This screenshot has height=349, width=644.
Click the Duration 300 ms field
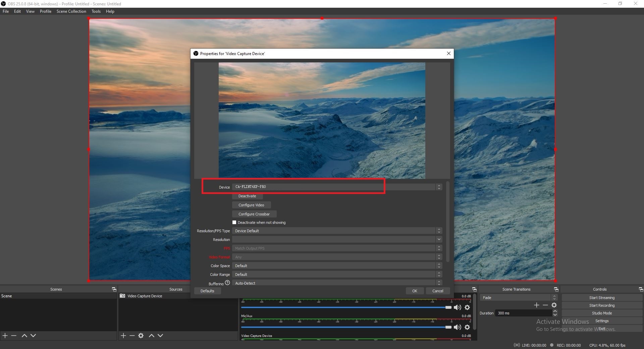click(524, 313)
